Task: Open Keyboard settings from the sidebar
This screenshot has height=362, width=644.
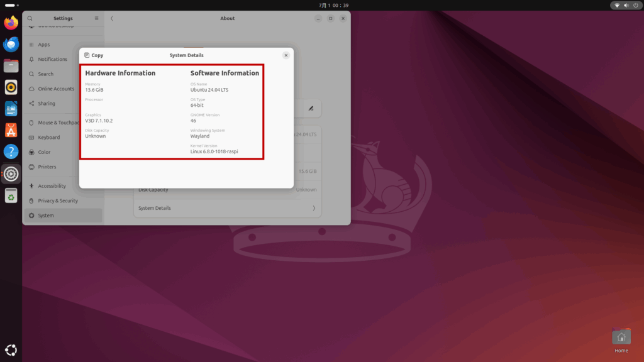Action: point(48,137)
